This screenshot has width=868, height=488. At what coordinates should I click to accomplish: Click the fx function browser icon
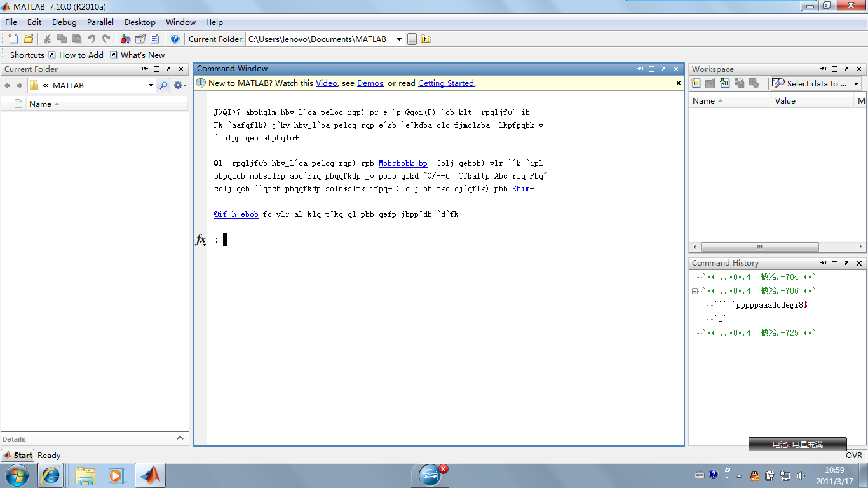[x=201, y=240]
